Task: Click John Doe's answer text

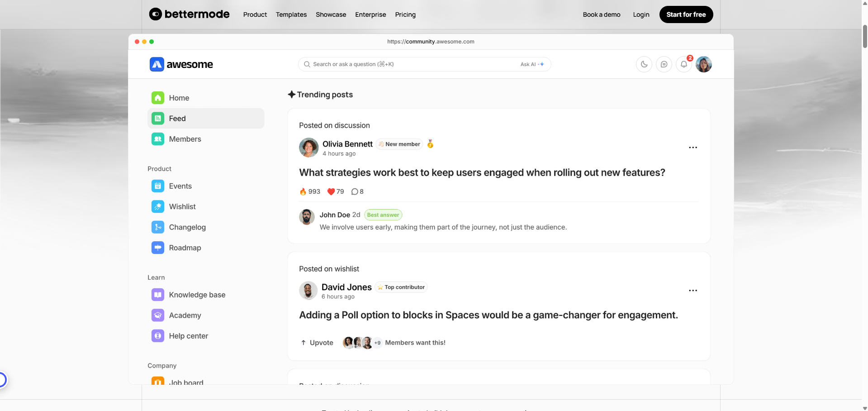Action: click(443, 227)
